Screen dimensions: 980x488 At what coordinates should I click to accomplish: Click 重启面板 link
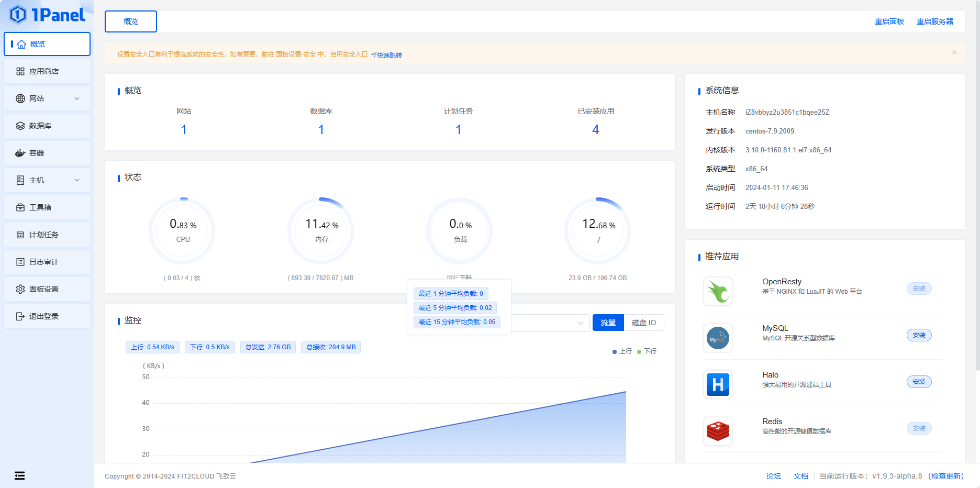(x=889, y=21)
